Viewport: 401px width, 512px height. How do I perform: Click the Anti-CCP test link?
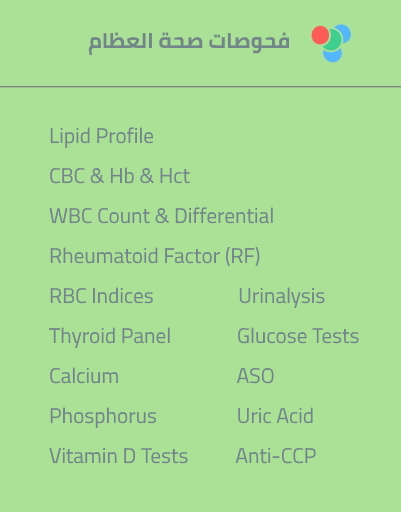tap(276, 456)
